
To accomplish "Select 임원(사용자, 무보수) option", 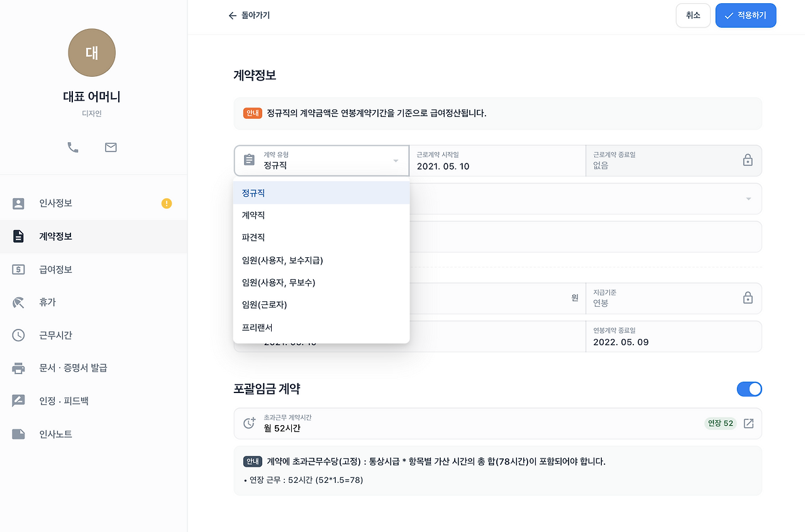I will [321, 282].
